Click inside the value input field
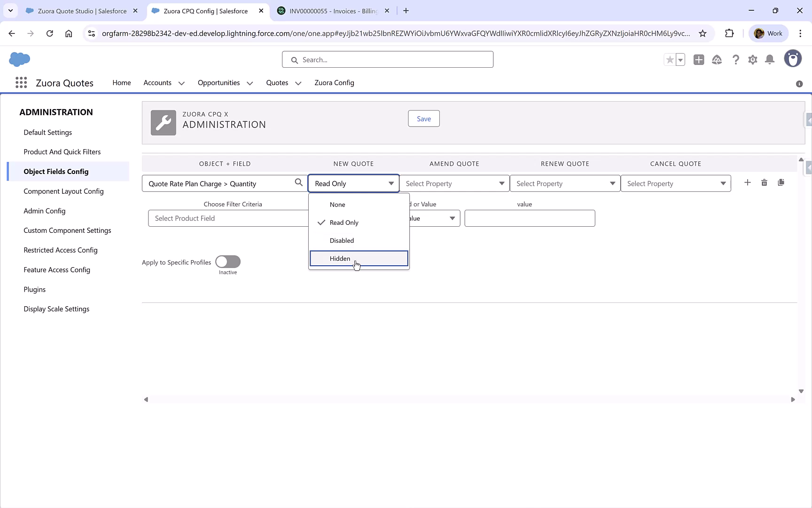 click(529, 218)
